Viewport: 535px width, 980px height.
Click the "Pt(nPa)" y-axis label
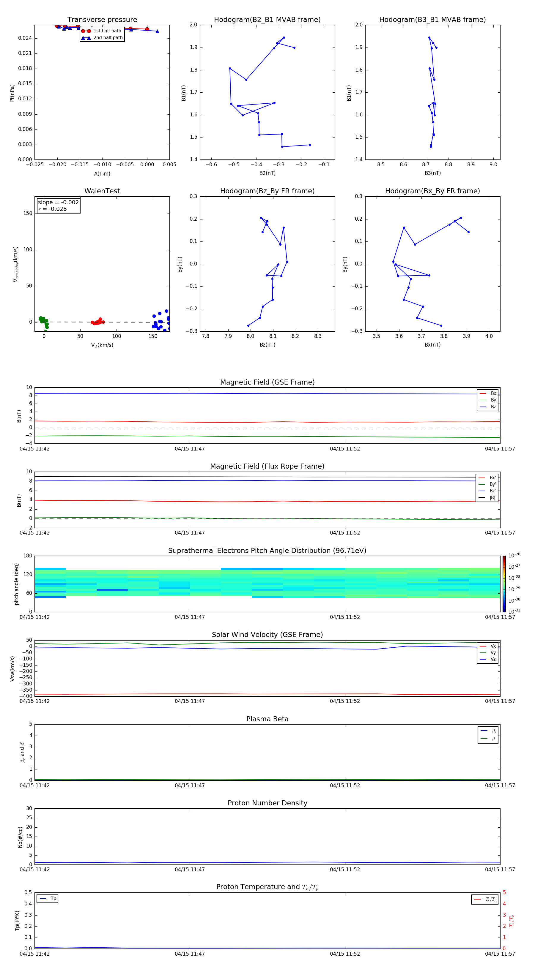12,92
